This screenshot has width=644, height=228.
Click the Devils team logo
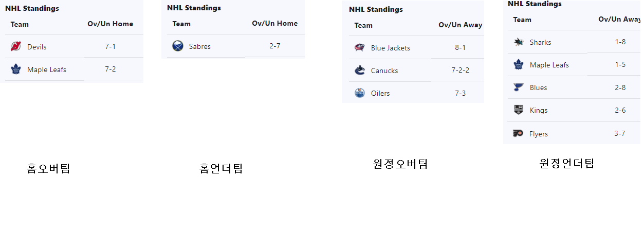pyautogui.click(x=15, y=47)
